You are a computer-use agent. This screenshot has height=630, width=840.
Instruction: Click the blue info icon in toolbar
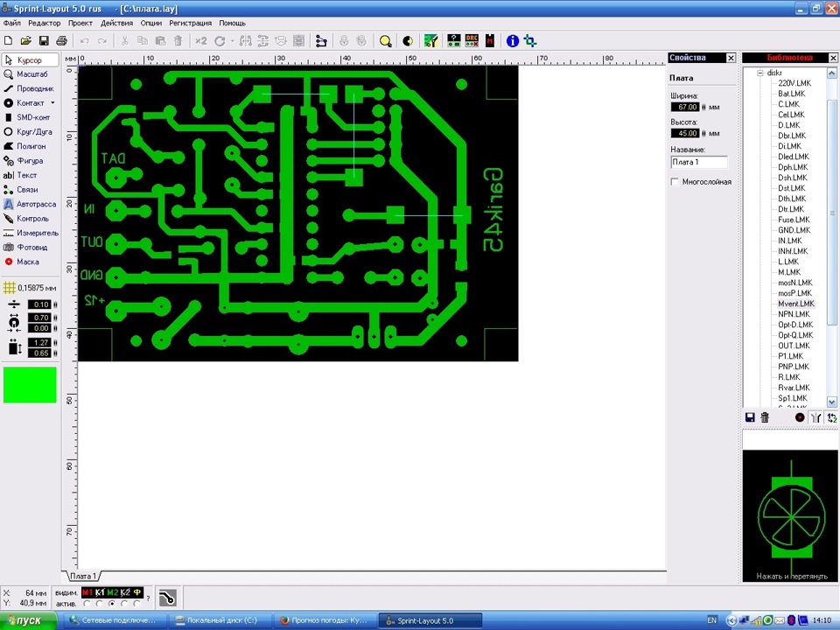513,41
